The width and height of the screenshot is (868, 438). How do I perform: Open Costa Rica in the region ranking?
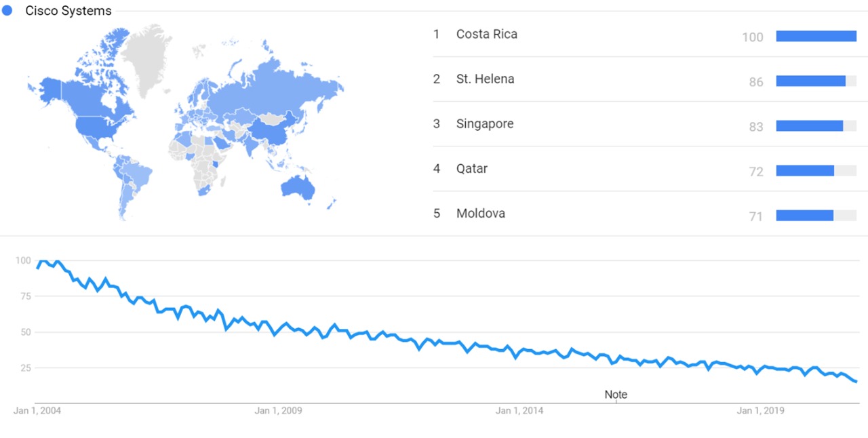click(x=486, y=34)
